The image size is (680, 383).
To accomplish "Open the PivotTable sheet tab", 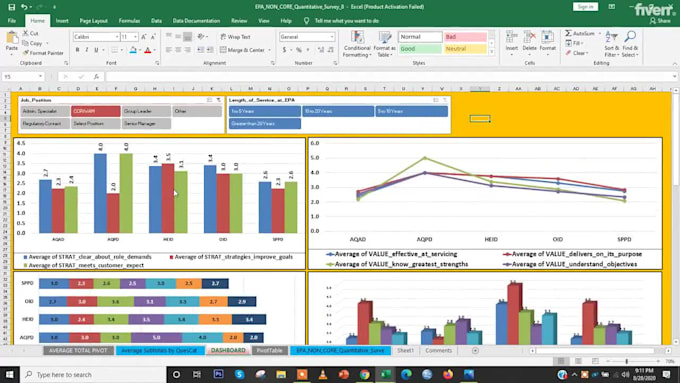I will 269,350.
